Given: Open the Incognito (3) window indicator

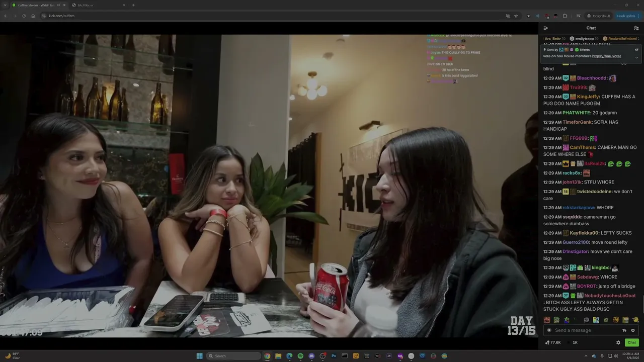Looking at the screenshot, I should pos(598,16).
